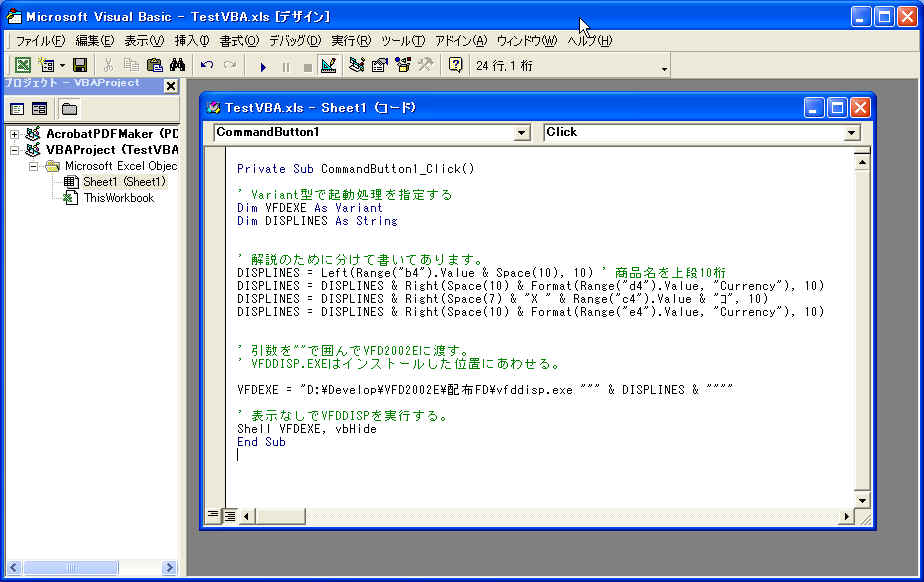Click the Project Explorer toolbar icon

click(357, 65)
